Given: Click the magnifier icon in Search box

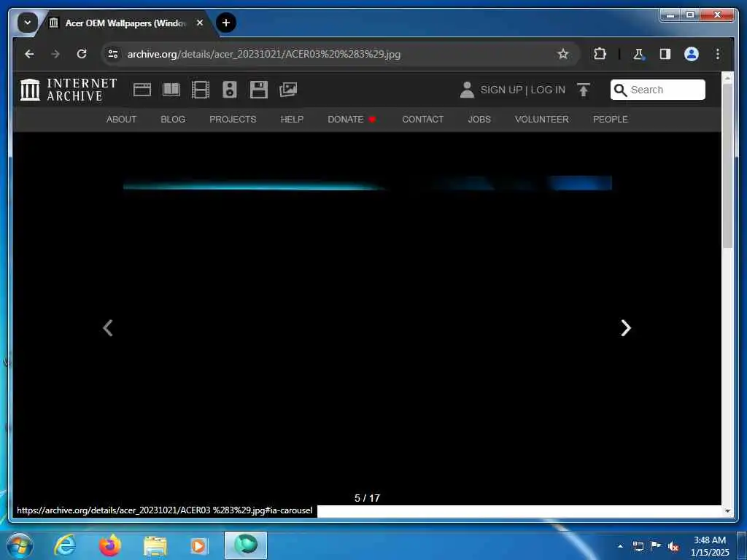Looking at the screenshot, I should click(x=620, y=90).
